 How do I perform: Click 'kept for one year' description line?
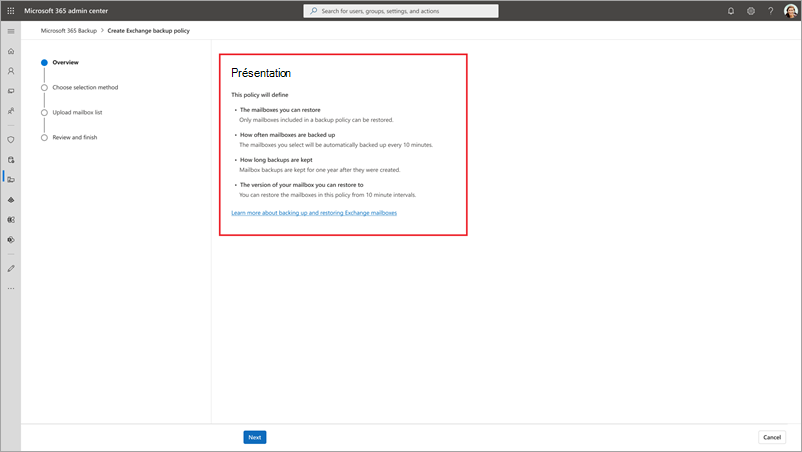(x=320, y=170)
